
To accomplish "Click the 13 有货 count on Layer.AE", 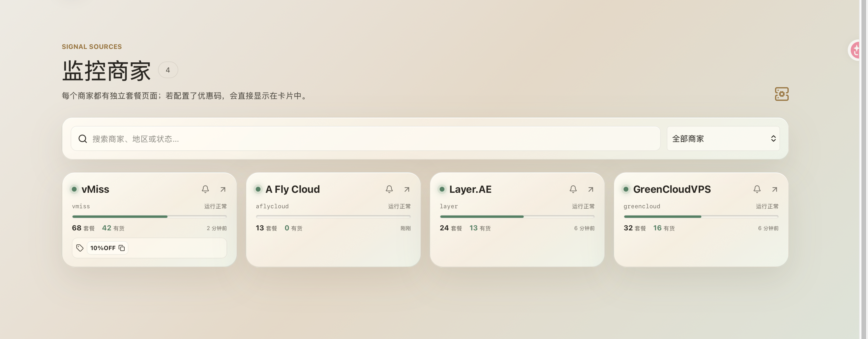I will click(x=480, y=228).
